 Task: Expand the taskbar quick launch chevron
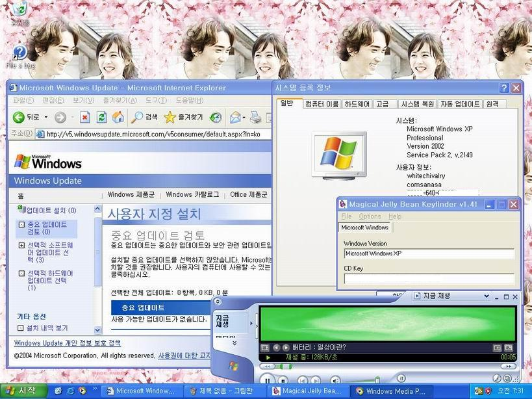pos(95,389)
